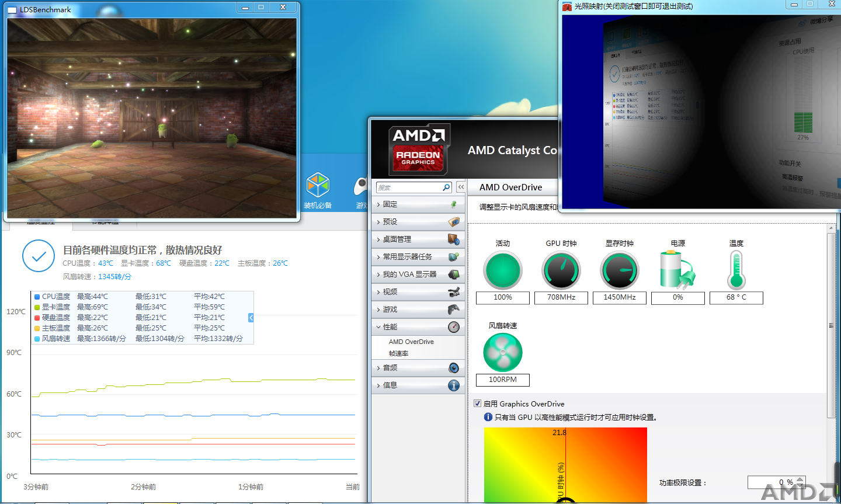841x504 pixels.
Task: Click the GPU clock color gradient chart
Action: tap(565, 464)
